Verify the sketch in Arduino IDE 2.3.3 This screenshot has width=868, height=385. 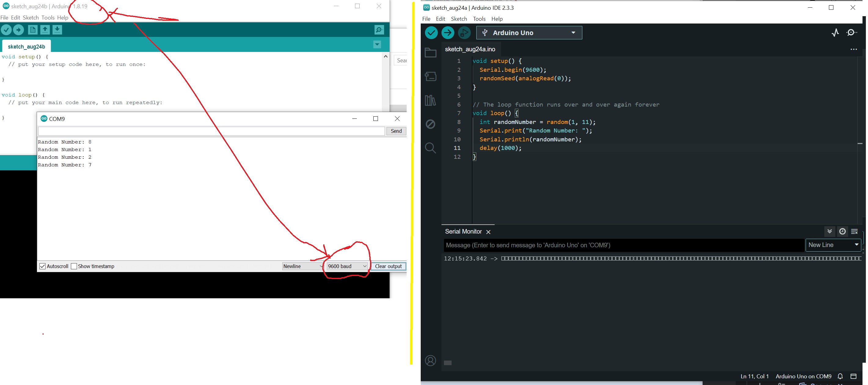431,33
